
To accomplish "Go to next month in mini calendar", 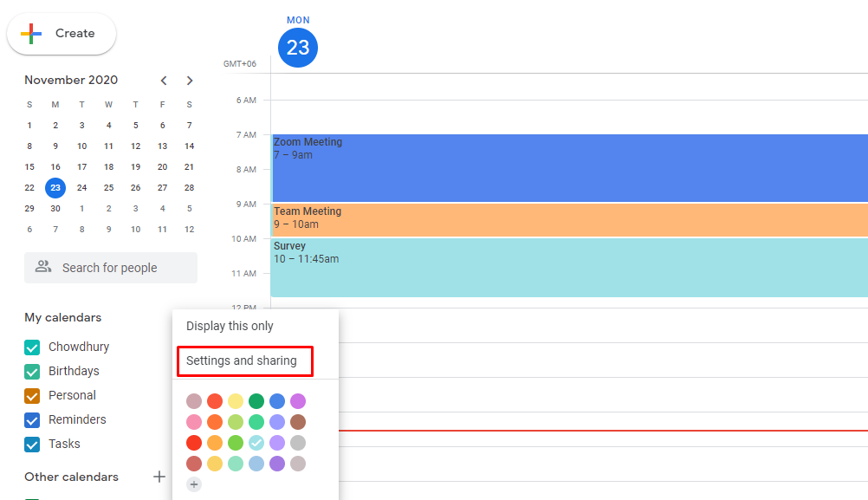I will coord(190,81).
